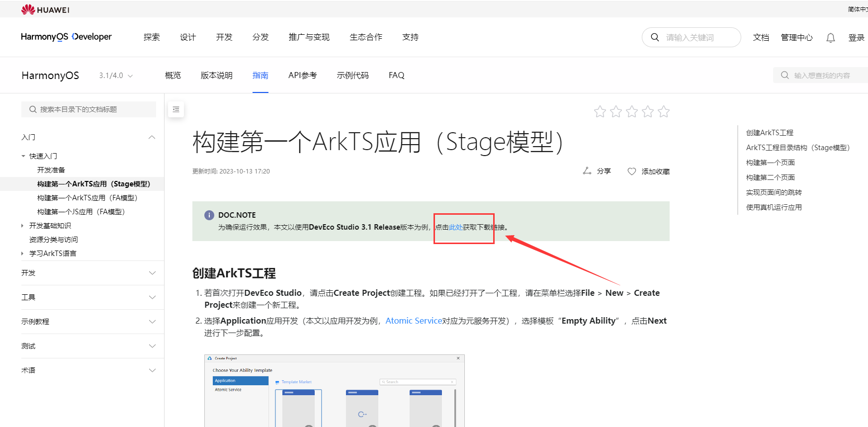Image resolution: width=868 pixels, height=427 pixels.
Task: Expand the 开发基础知识 tree node
Action: pyautogui.click(x=23, y=226)
